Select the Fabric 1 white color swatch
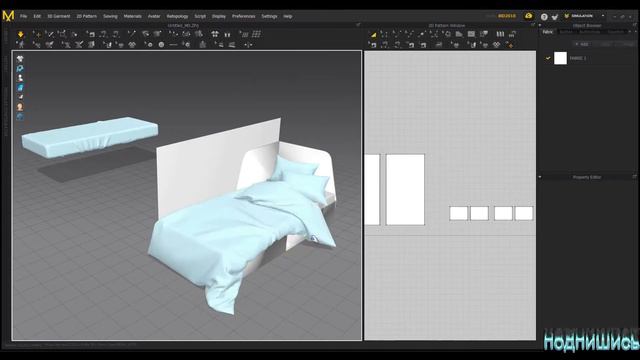Screen dimensions: 640x360 560,58
